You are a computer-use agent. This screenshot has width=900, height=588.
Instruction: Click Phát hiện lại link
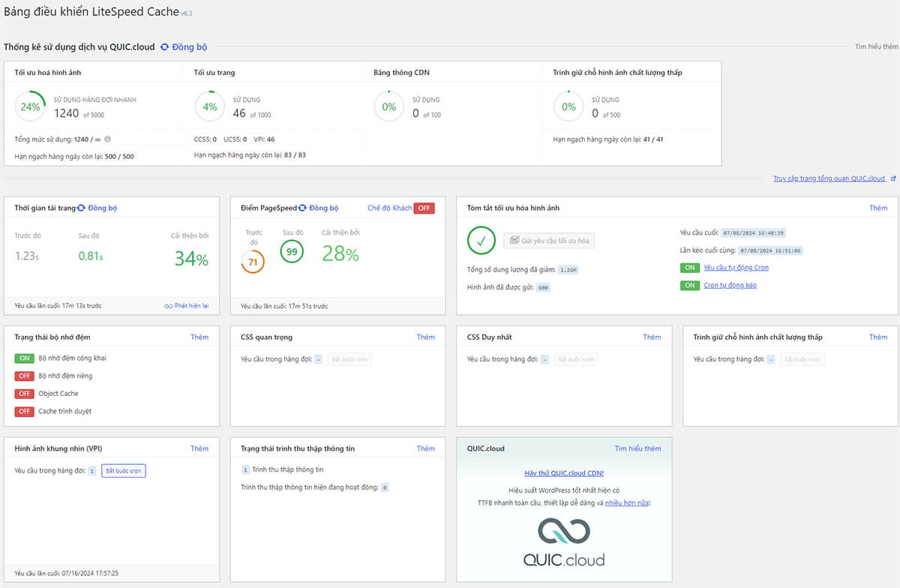pyautogui.click(x=191, y=306)
